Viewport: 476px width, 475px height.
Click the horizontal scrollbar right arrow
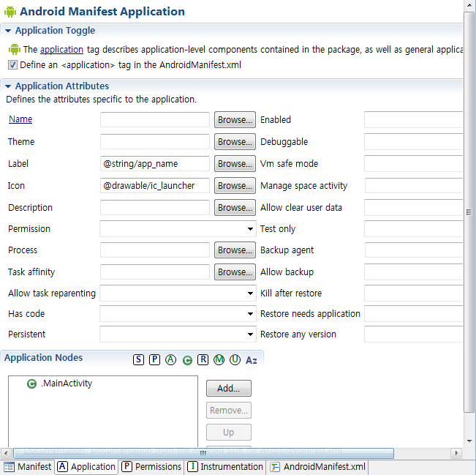pos(456,453)
